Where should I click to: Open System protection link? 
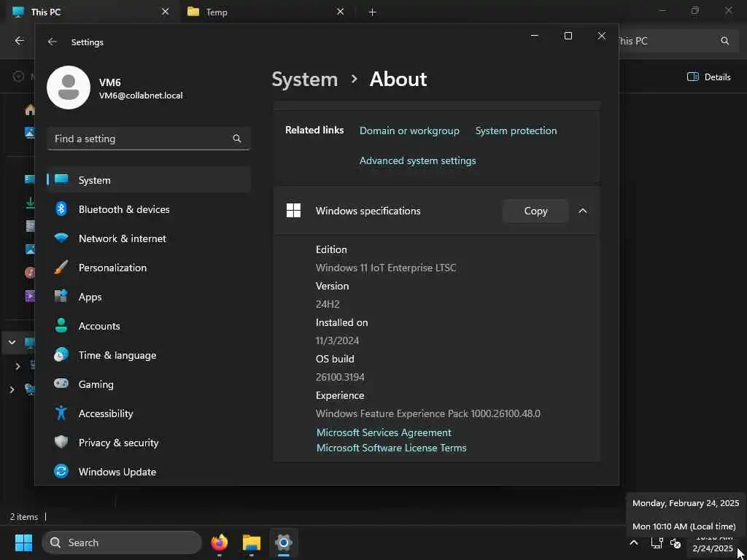[516, 131]
